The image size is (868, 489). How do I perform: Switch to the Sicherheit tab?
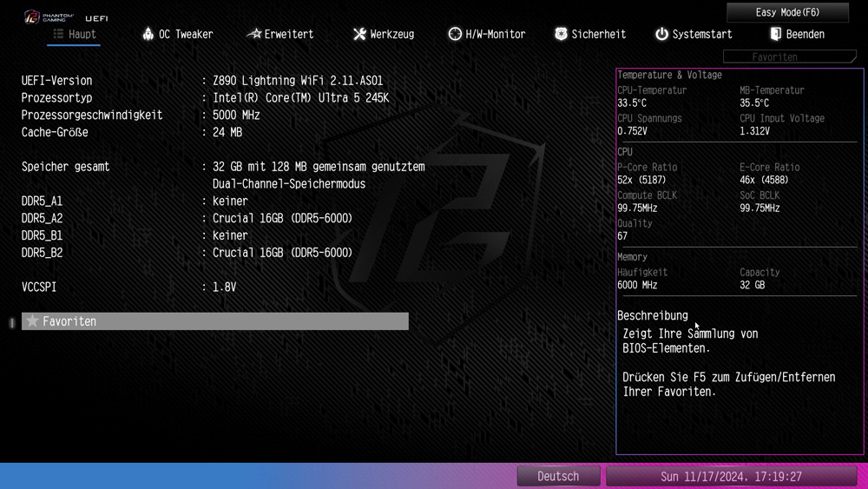coord(590,35)
